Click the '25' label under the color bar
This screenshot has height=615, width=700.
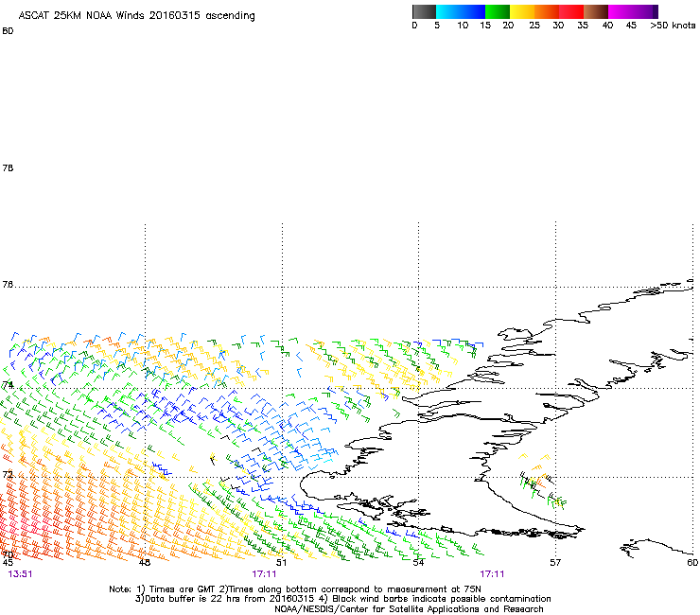point(534,26)
